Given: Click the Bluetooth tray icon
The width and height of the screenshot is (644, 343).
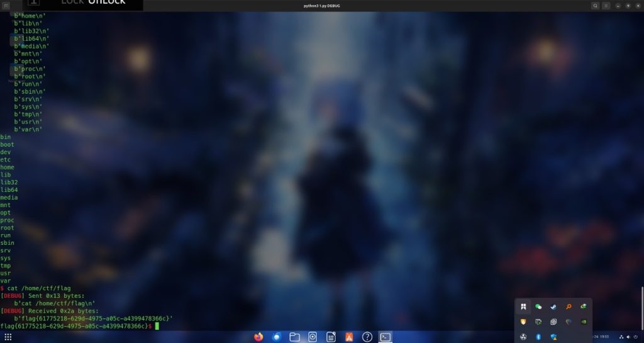Looking at the screenshot, I should [538, 337].
